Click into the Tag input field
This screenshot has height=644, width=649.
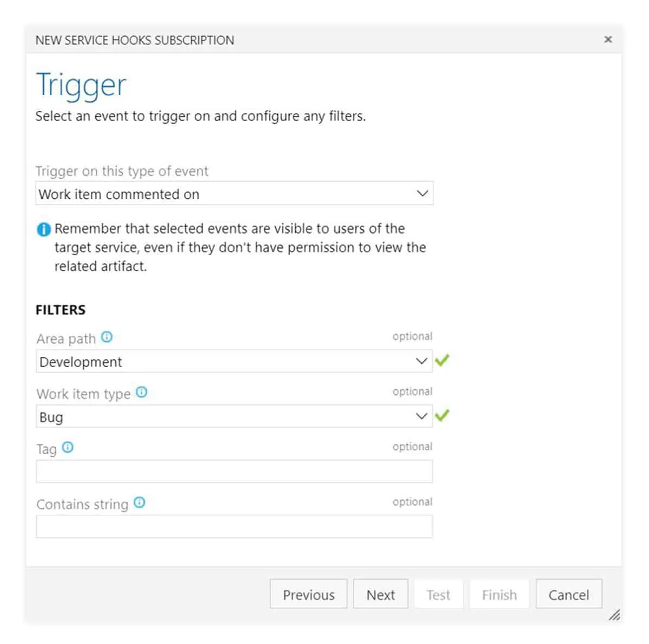point(234,472)
